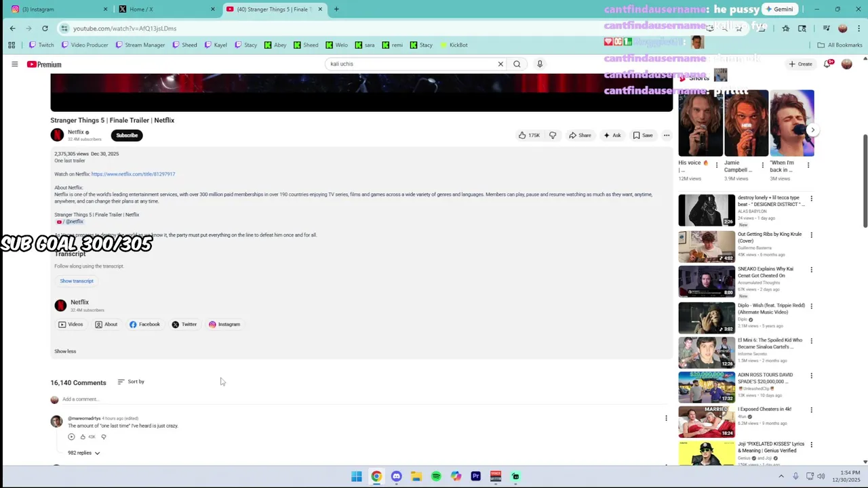Open Chrome apps grid in bookmarks bar

(12, 45)
